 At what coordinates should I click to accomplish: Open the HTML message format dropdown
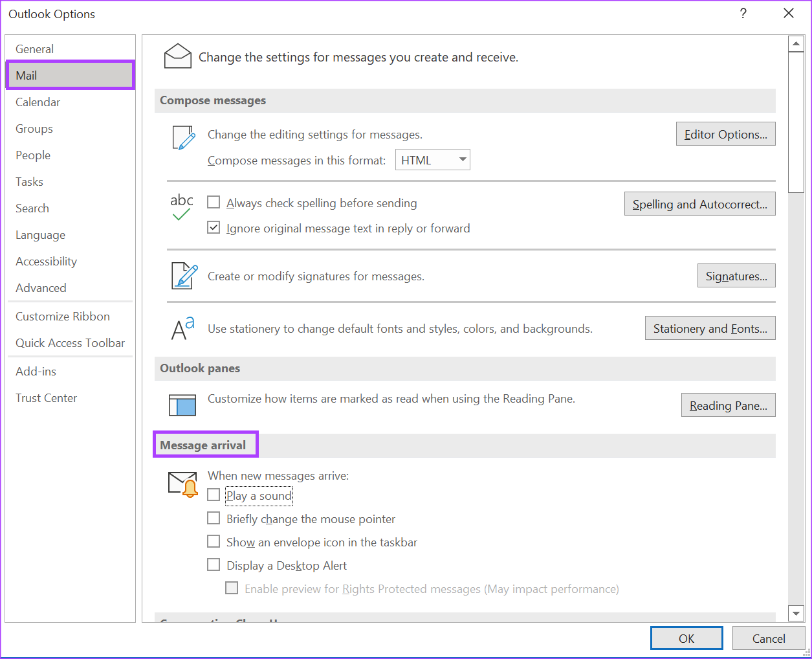[432, 160]
